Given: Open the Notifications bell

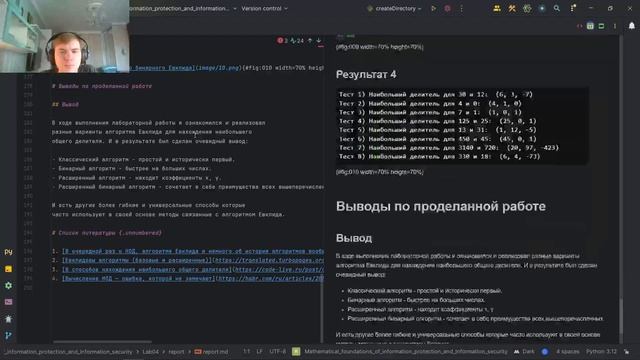Looking at the screenshot, I should click(631, 26).
